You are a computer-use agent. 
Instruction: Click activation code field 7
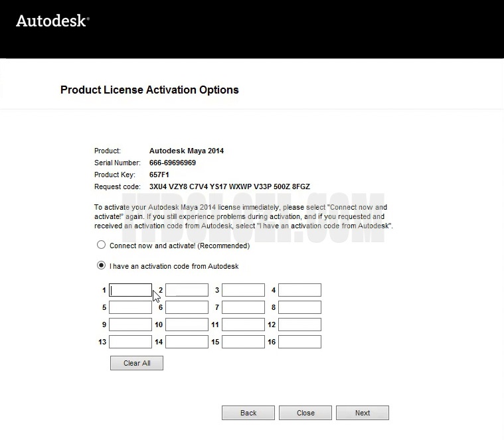click(x=243, y=307)
